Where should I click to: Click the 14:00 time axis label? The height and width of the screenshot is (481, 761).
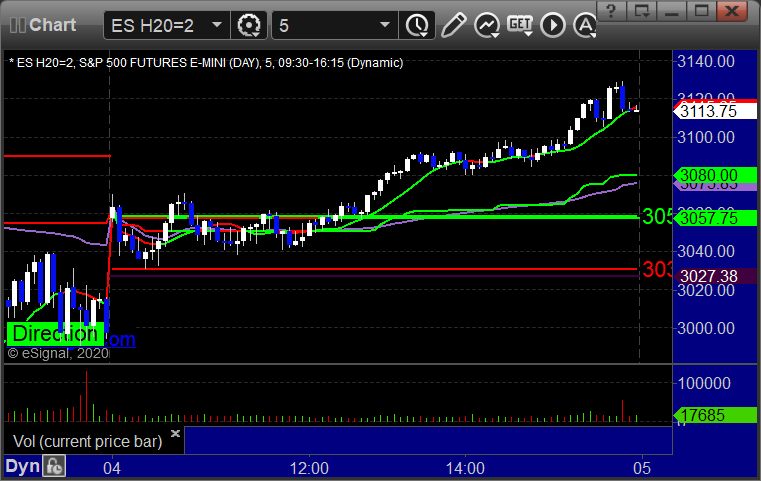coord(465,468)
